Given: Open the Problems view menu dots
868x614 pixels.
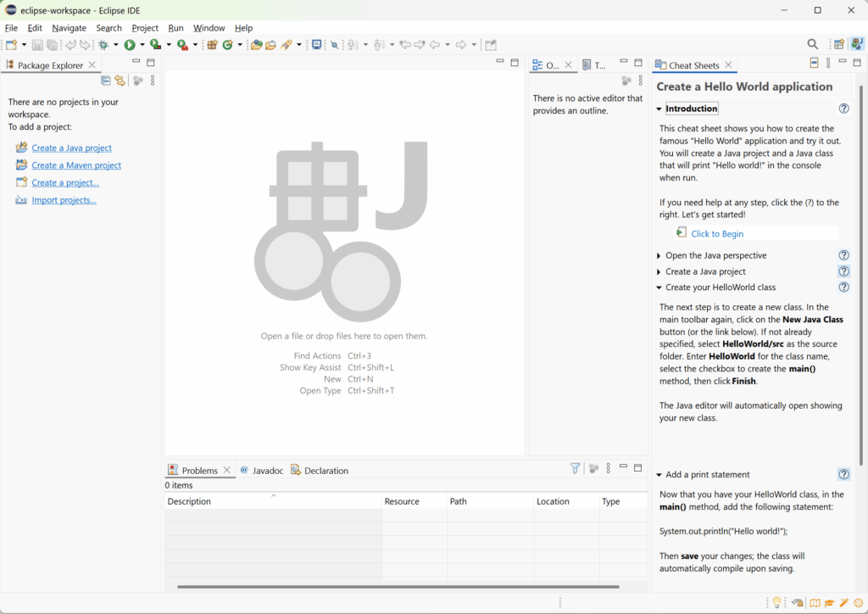Looking at the screenshot, I should click(x=609, y=468).
